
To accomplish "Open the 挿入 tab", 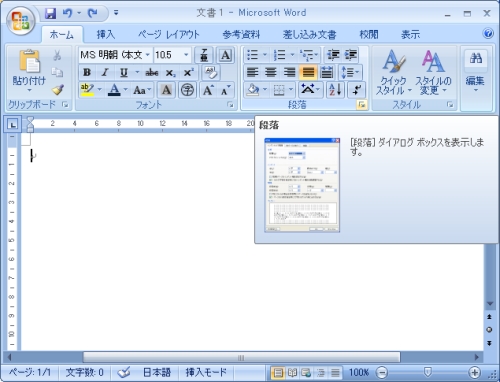I will [x=106, y=34].
